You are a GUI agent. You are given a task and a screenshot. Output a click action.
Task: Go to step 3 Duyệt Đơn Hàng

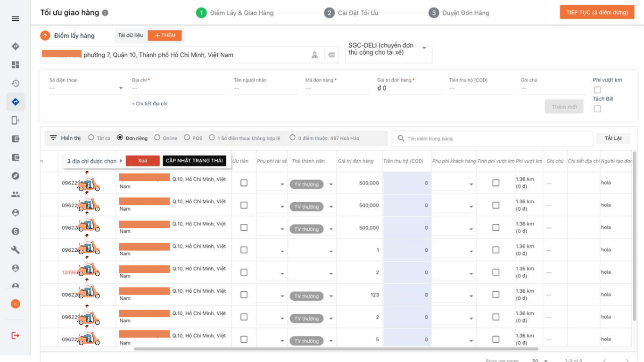point(459,13)
